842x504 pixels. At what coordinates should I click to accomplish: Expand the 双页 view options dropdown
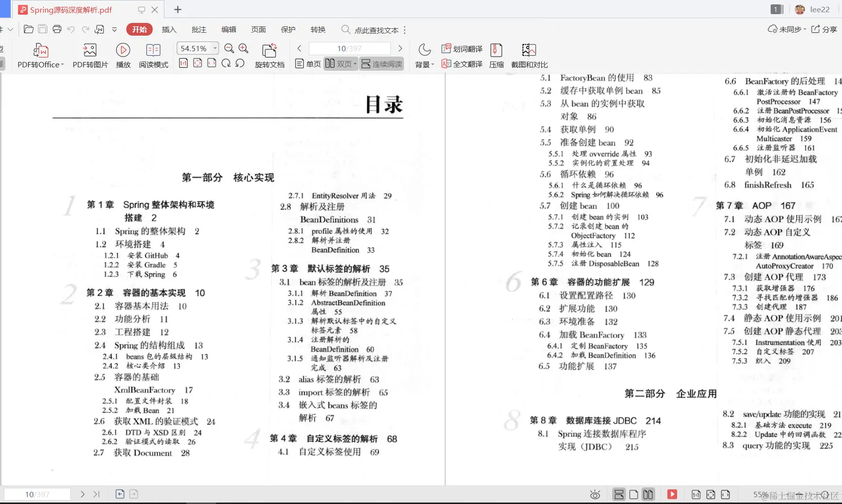355,63
